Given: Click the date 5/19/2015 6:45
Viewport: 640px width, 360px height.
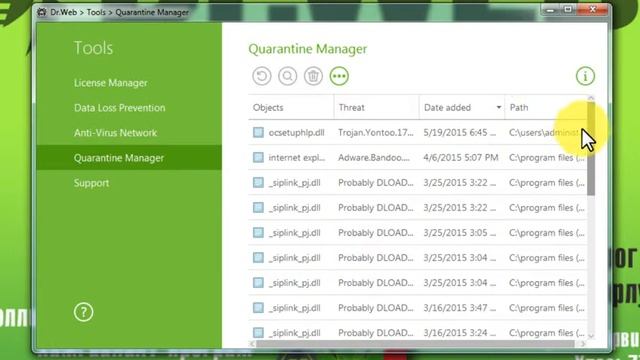Looking at the screenshot, I should tap(460, 132).
